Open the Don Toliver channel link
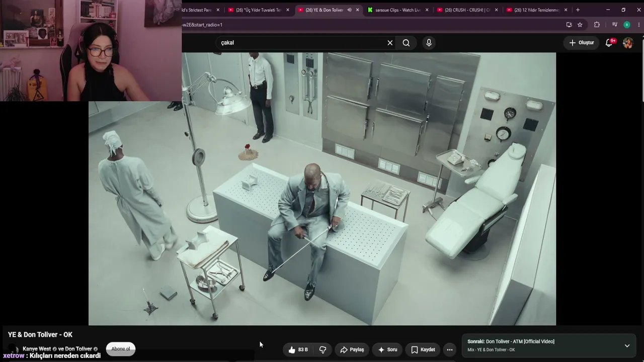Viewport: 644px width, 362px height. tap(78, 349)
